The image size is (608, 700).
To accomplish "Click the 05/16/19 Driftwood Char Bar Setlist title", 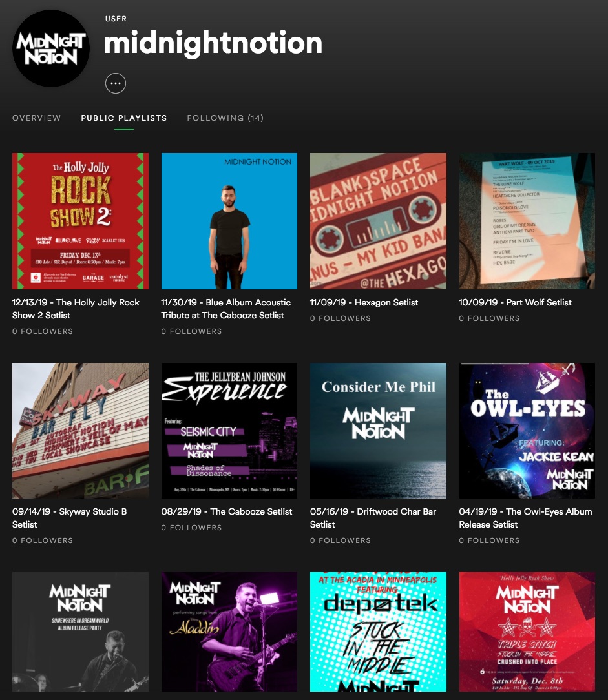I will coord(373,518).
